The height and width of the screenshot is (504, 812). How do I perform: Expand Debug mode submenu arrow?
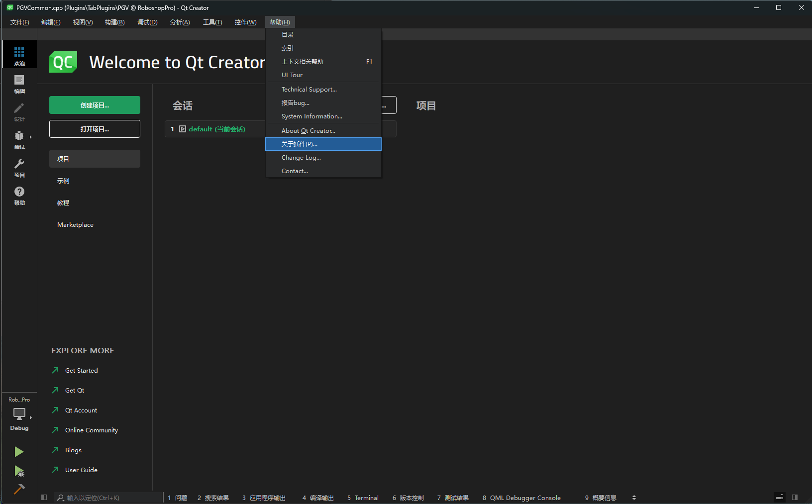tap(30, 137)
